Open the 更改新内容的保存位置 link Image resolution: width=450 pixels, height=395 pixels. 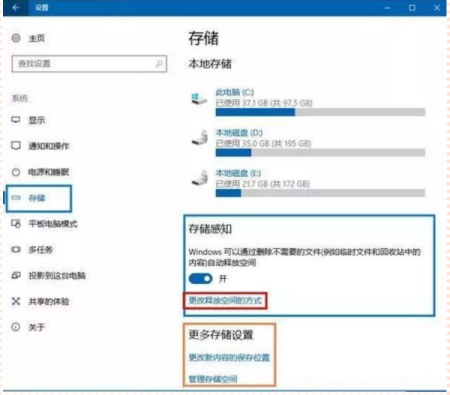(229, 358)
